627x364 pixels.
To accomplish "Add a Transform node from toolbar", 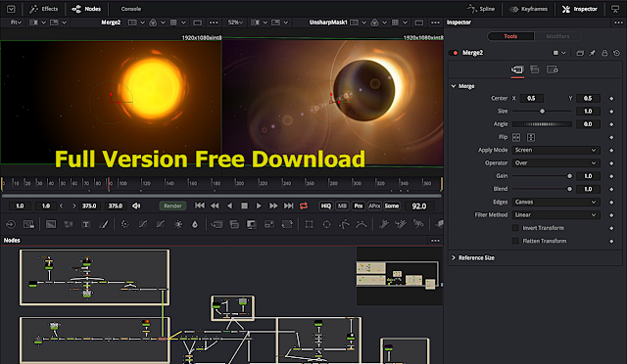I will click(287, 224).
